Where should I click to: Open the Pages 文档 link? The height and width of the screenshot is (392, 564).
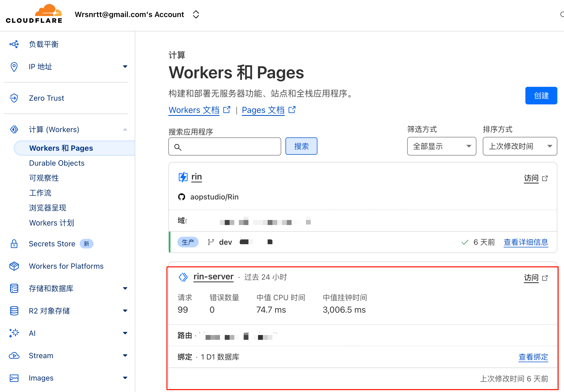tap(263, 110)
